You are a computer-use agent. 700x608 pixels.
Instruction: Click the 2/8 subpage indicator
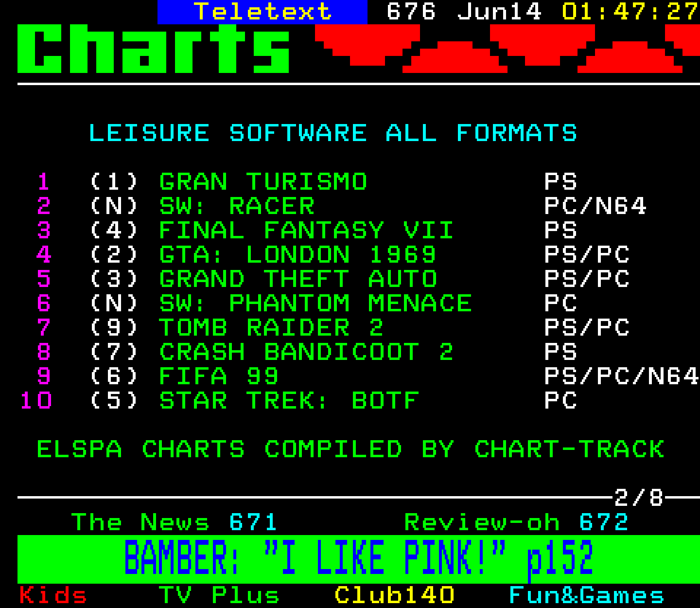point(639,498)
